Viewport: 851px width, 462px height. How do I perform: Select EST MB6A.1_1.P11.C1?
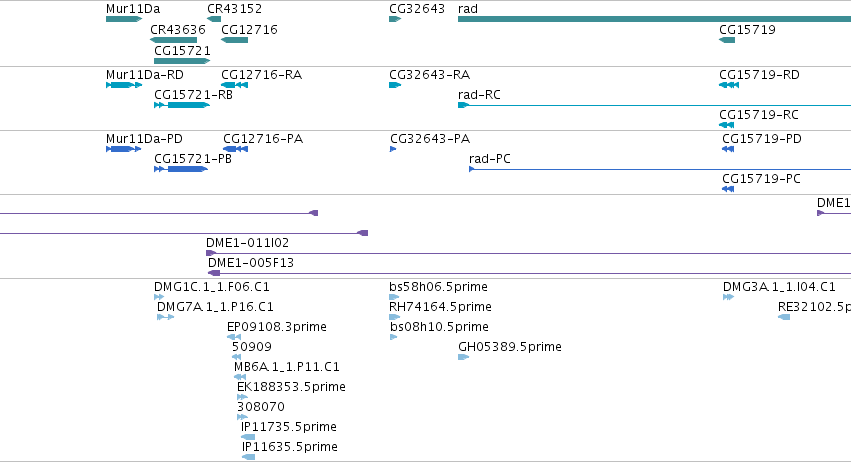point(287,366)
